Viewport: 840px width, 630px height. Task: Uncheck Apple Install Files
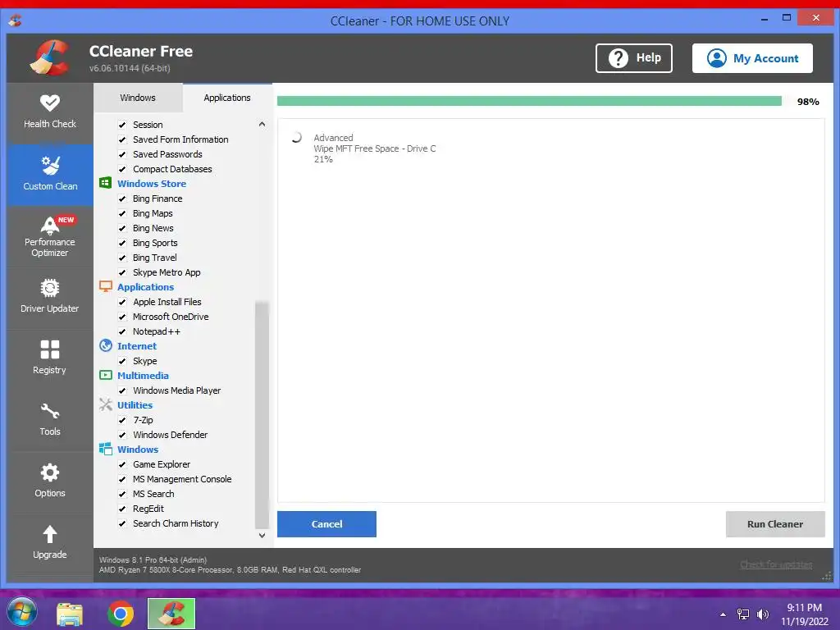(122, 302)
